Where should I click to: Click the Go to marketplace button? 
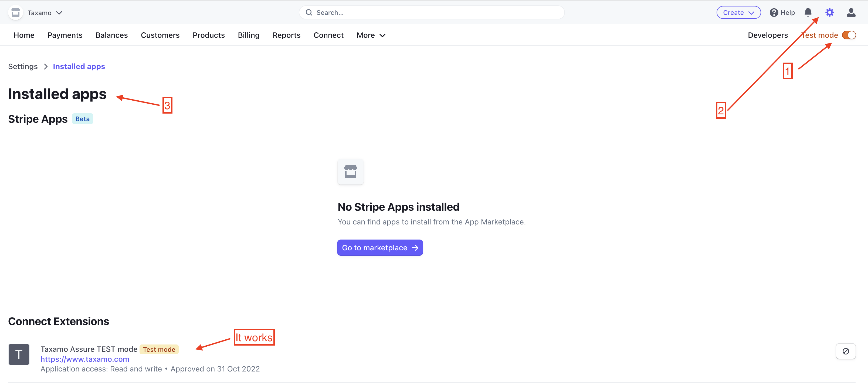tap(380, 248)
